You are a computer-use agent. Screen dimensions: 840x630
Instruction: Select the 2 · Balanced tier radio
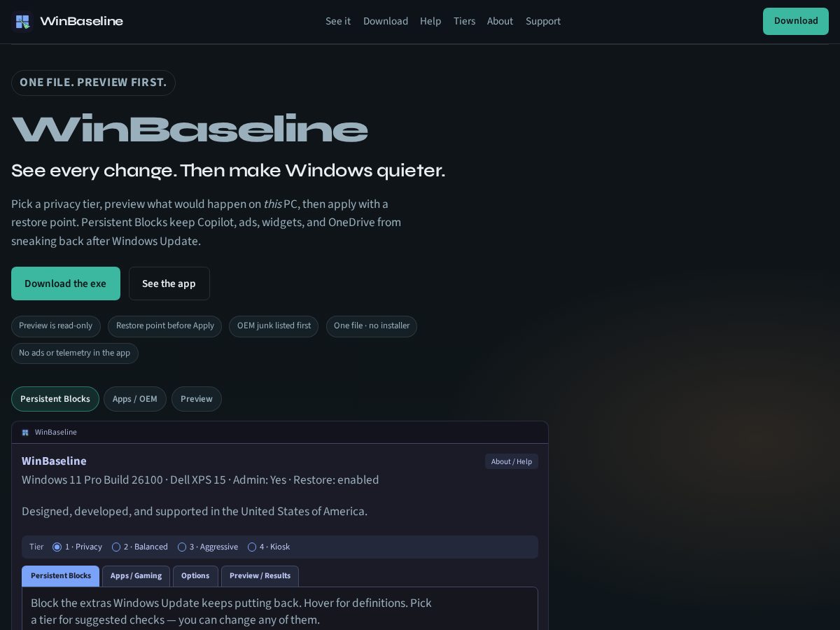click(x=116, y=547)
